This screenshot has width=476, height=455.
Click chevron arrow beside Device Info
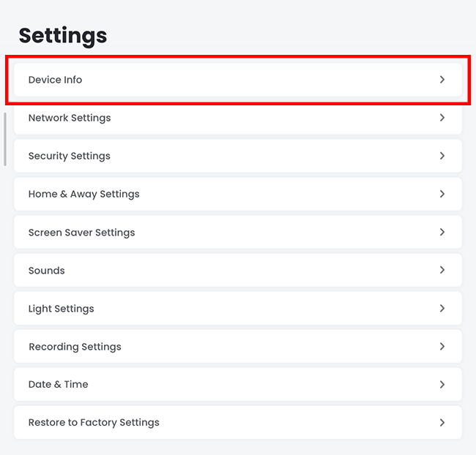(442, 80)
